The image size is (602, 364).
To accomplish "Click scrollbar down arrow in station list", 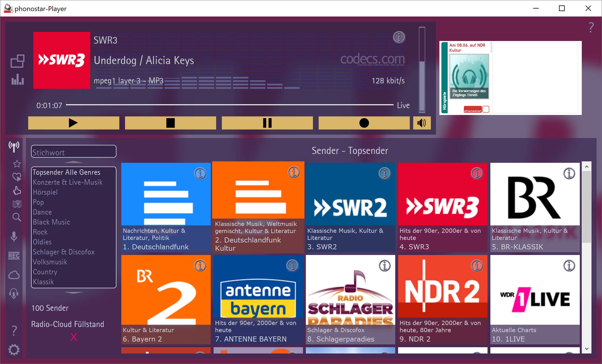I will pos(587,349).
